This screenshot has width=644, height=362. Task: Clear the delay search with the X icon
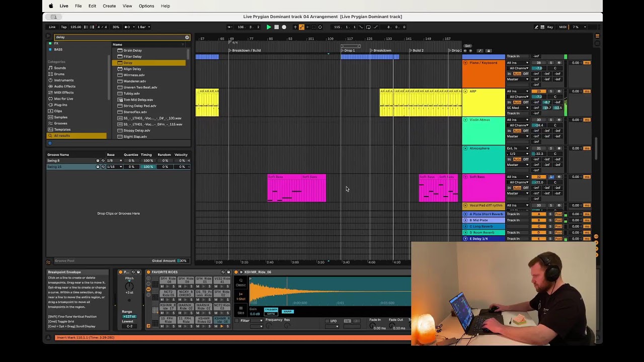click(187, 37)
